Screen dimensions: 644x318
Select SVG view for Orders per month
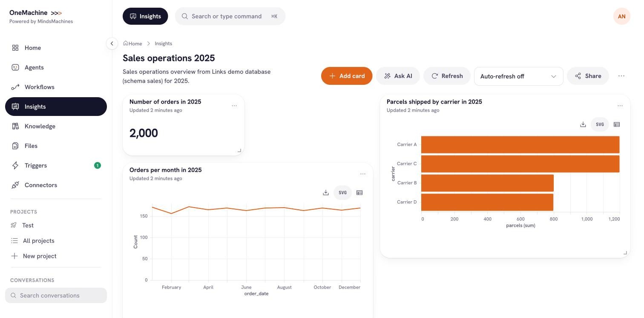tap(342, 193)
